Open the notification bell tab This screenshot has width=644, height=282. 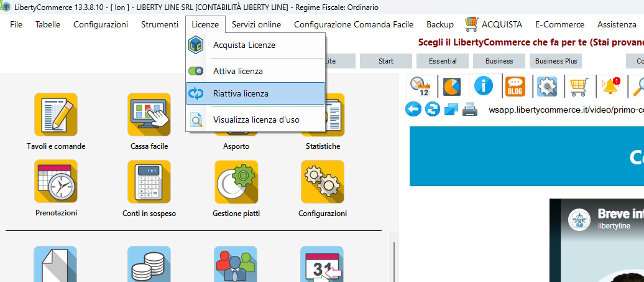pos(610,87)
